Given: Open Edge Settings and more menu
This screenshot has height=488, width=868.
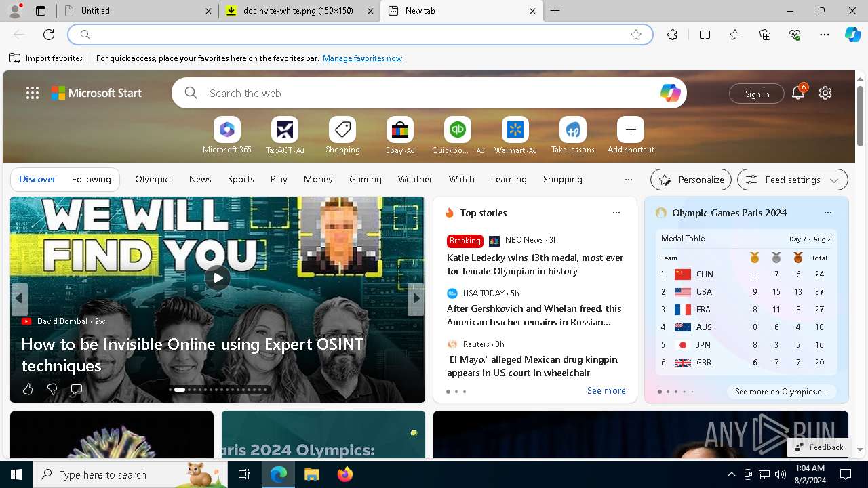Looking at the screenshot, I should (x=825, y=35).
